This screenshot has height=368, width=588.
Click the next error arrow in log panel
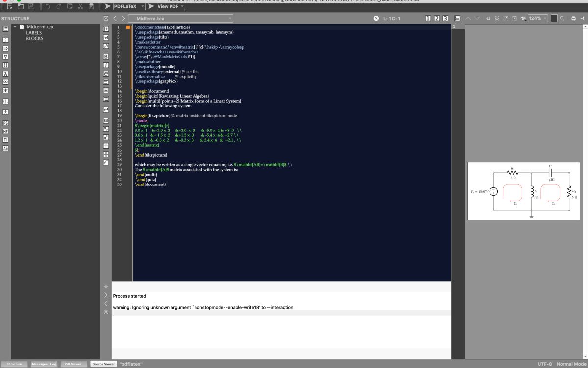click(x=106, y=295)
